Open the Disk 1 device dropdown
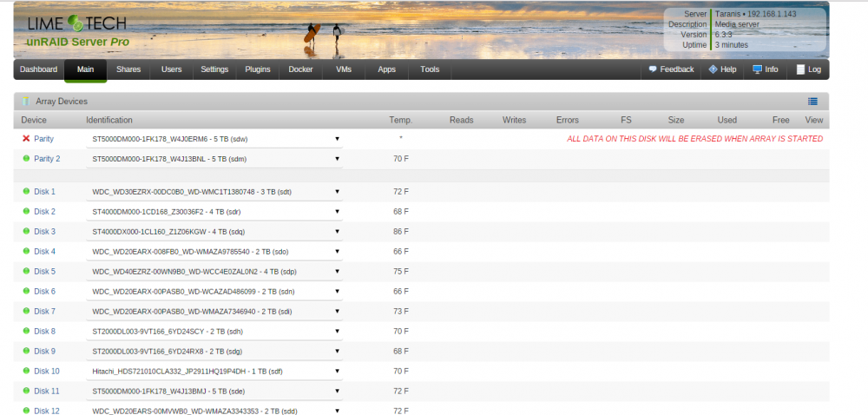The width and height of the screenshot is (868, 415). [214, 192]
